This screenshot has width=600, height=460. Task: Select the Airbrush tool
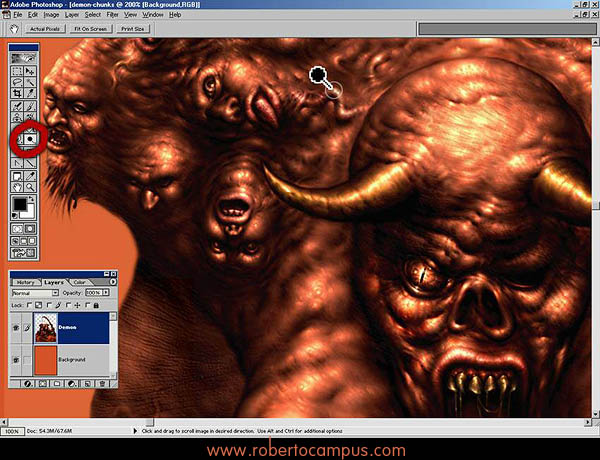(x=17, y=106)
